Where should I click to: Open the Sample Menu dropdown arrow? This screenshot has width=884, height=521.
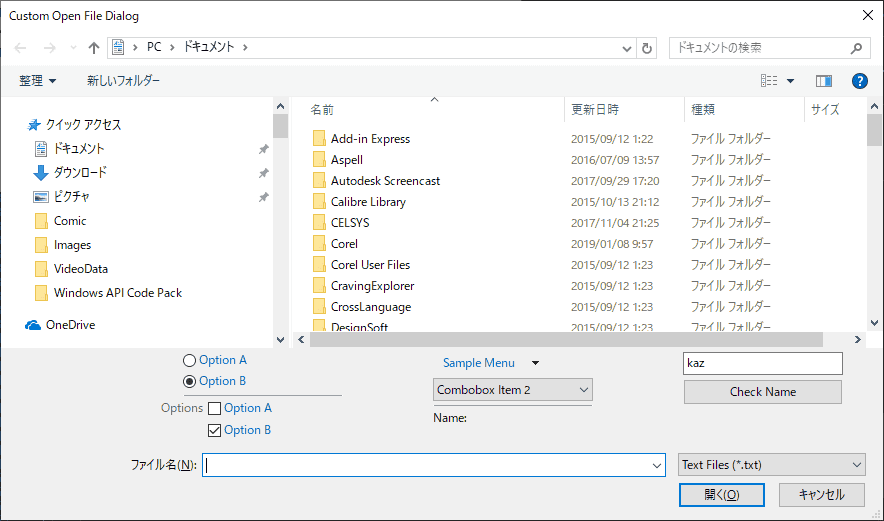536,363
